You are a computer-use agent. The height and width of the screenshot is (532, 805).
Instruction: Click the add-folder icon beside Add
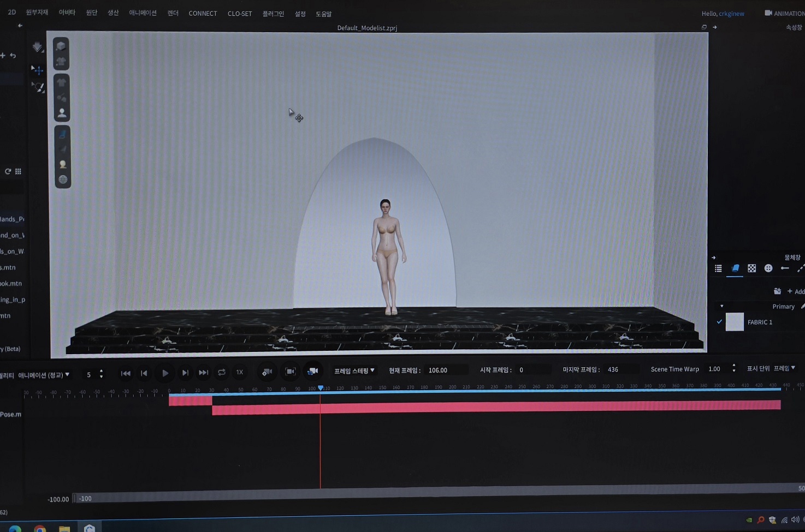[777, 291]
